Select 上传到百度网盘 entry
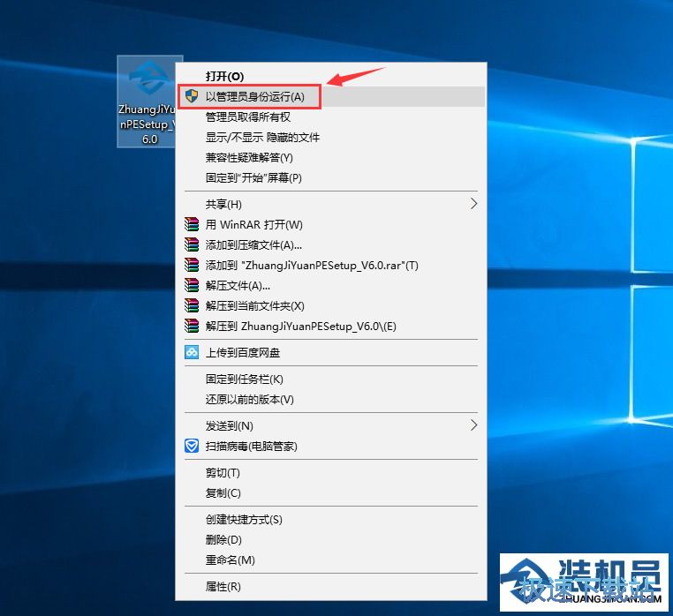 pos(330,353)
